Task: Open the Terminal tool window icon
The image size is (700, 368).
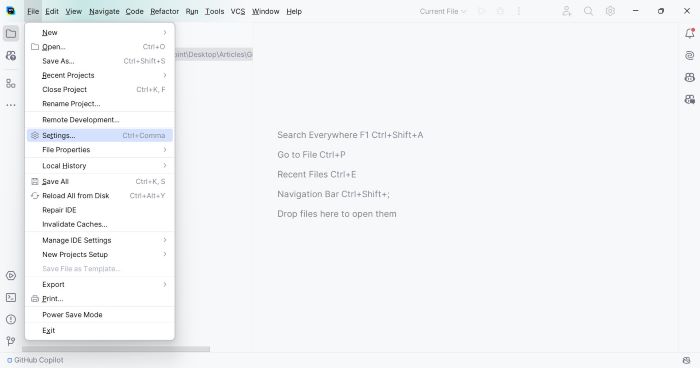Action: 11,297
